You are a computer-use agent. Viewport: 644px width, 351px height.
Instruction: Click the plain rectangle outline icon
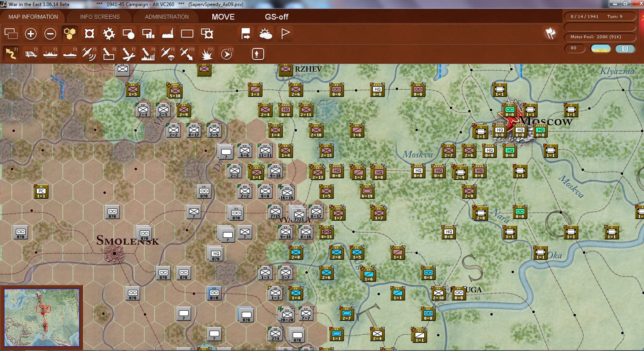point(187,33)
